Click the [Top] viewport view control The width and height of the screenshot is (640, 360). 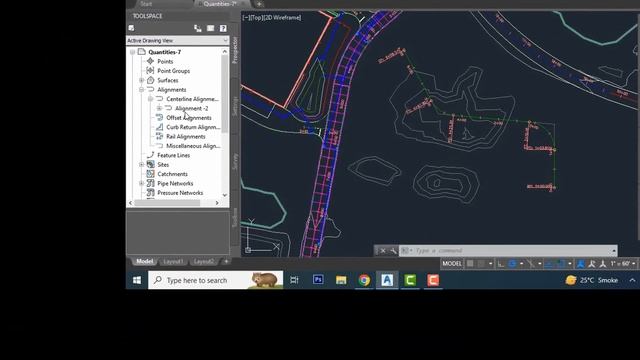point(256,18)
